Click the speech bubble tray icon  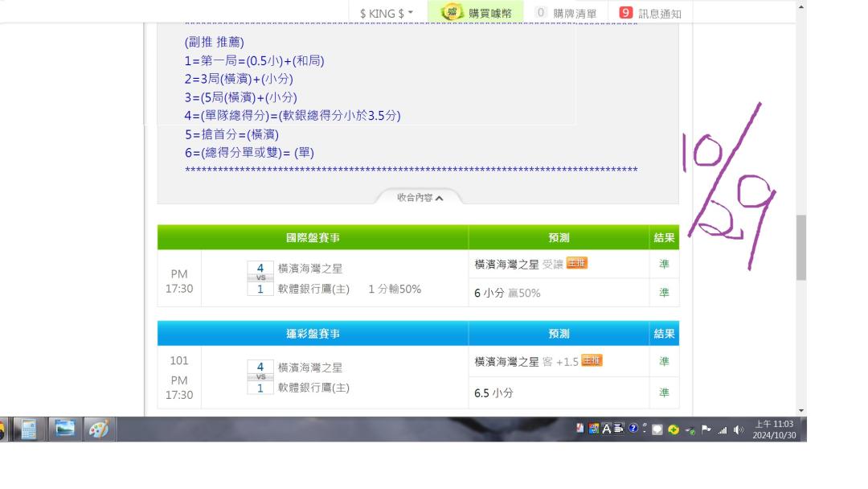[657, 429]
